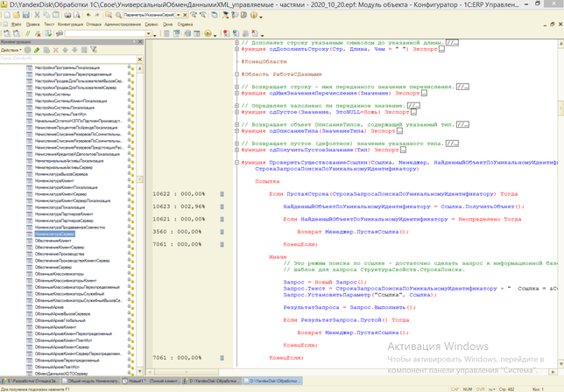The height and width of the screenshot is (392, 564).
Task: Click the green pencil edit icon in the configuration panel
Action: [38, 51]
